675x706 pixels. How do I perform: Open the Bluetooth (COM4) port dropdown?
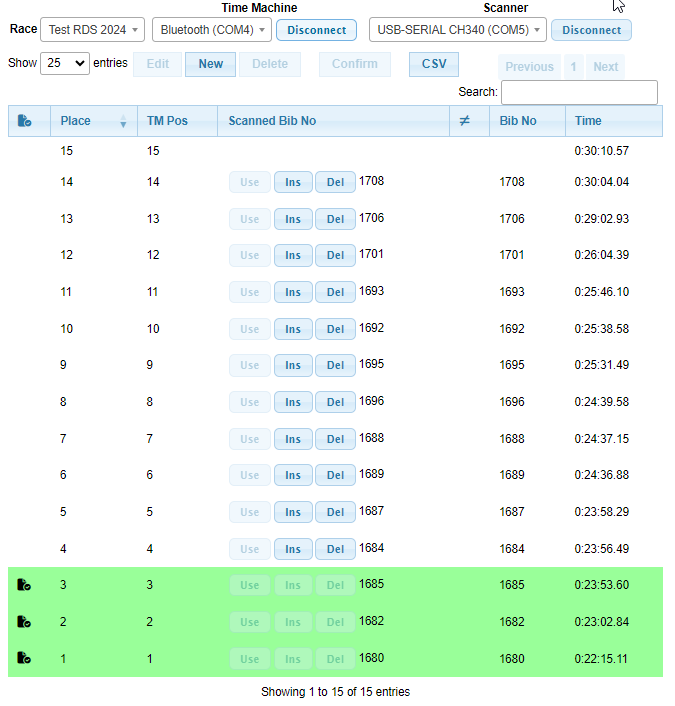click(212, 30)
